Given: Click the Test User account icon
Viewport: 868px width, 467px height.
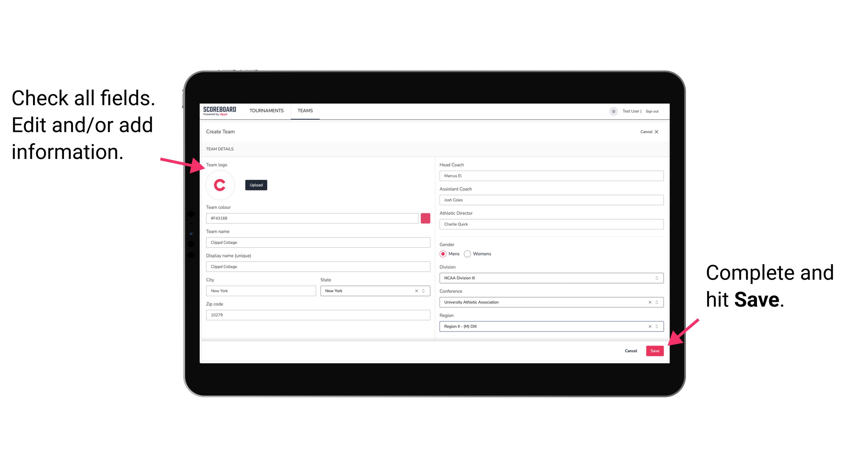Looking at the screenshot, I should click(x=612, y=111).
